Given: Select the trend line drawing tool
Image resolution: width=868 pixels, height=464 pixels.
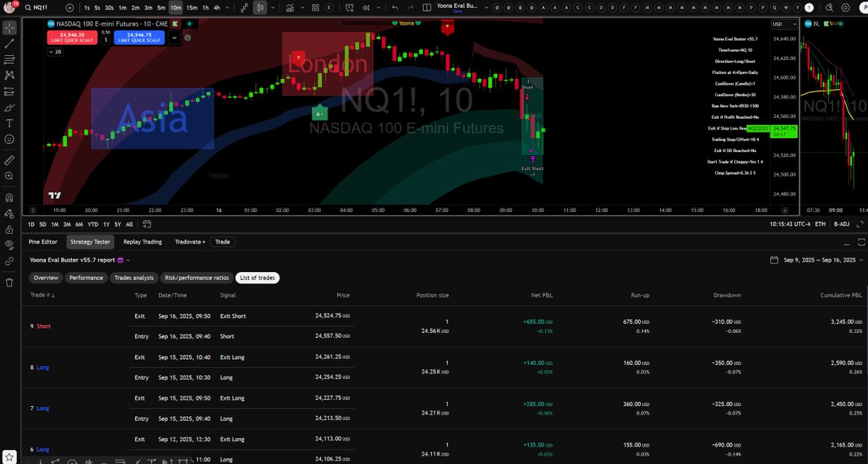Looking at the screenshot, I should pyautogui.click(x=9, y=43).
